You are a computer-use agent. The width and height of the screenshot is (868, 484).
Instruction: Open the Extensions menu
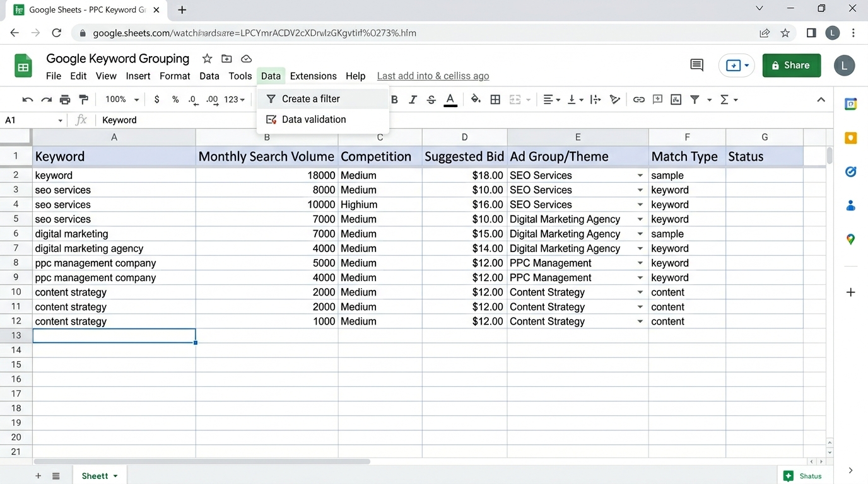tap(314, 76)
